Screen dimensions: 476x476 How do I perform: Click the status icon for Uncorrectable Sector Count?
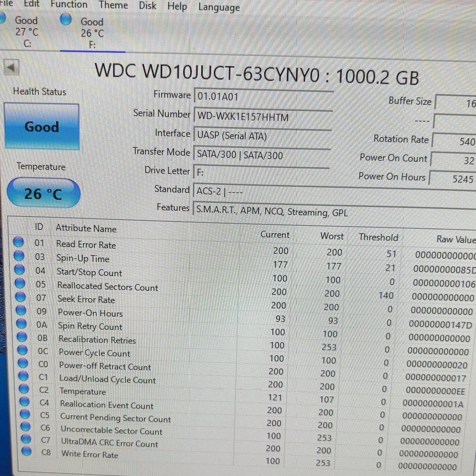point(25,426)
